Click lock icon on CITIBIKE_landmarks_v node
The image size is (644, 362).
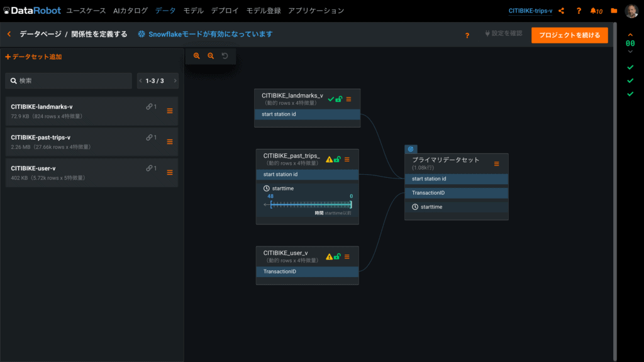pyautogui.click(x=339, y=99)
